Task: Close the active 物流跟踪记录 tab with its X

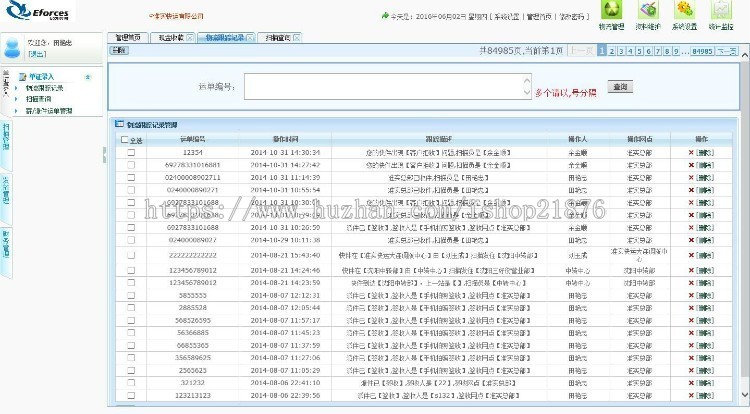Action: (250, 37)
